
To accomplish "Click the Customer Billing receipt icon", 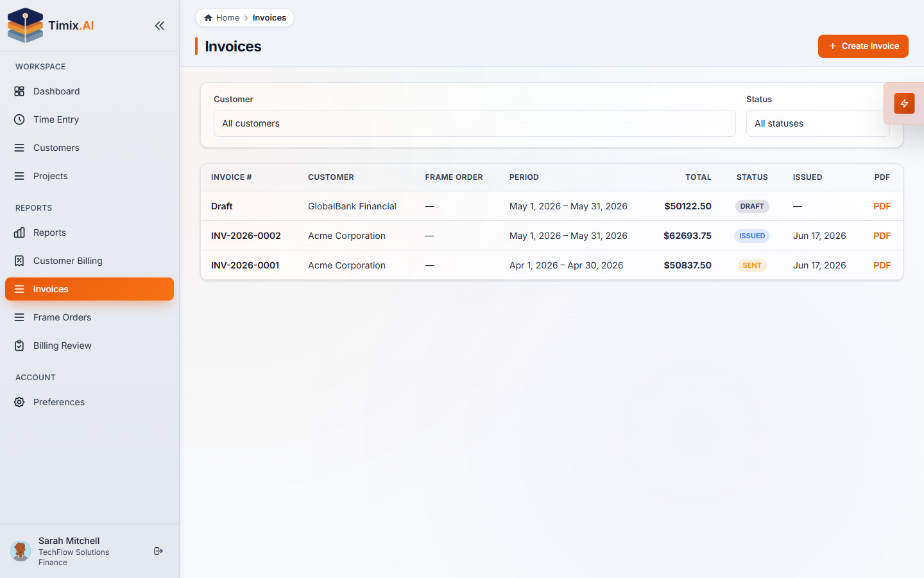I will click(x=19, y=261).
